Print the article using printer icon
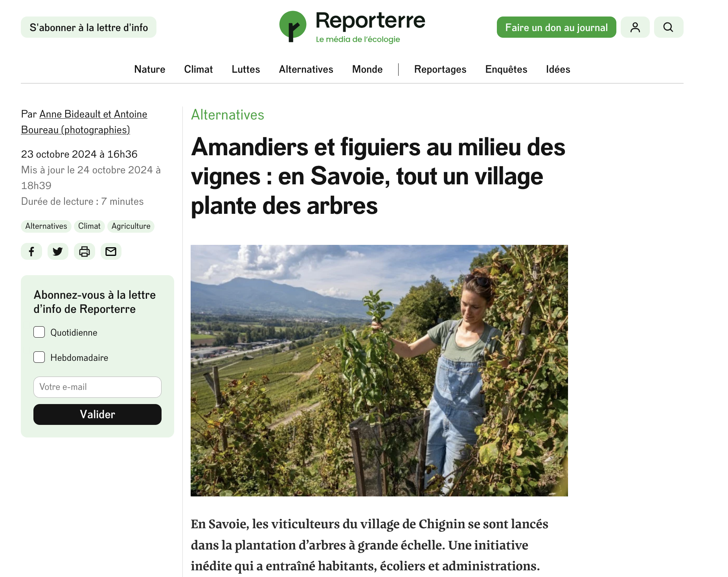Viewport: 728px width, 577px height. click(x=85, y=252)
